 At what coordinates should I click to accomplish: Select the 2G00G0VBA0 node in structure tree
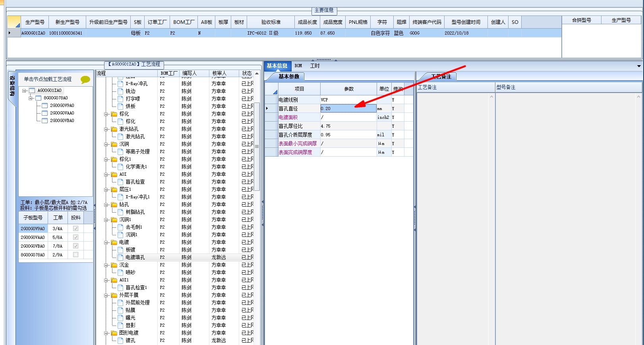coord(62,120)
